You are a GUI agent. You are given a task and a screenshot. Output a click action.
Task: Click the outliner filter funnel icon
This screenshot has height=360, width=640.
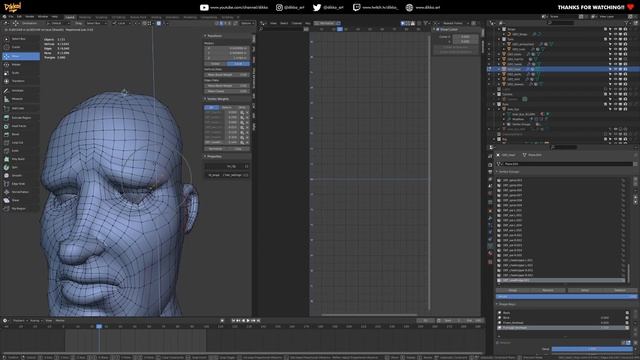627,23
